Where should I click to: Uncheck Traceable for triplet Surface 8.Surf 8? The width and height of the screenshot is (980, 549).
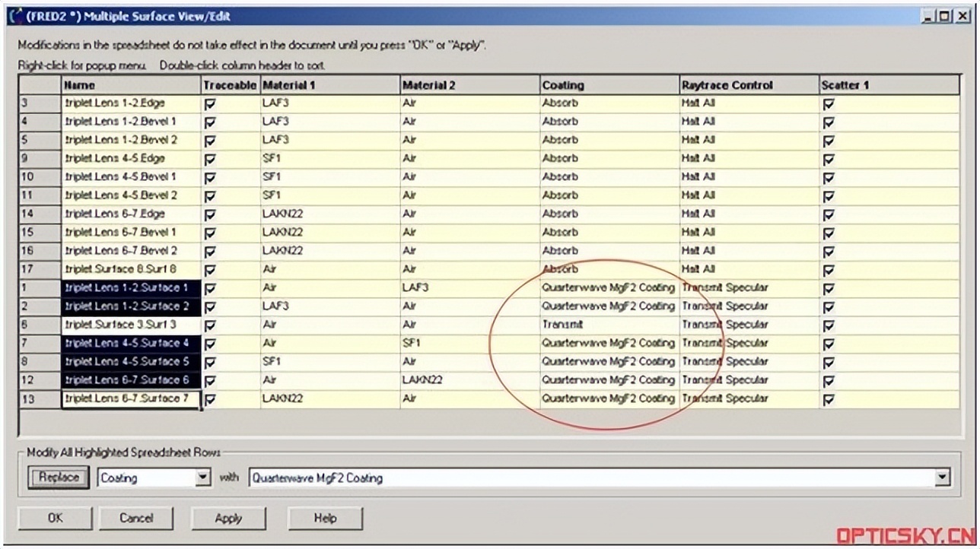[211, 269]
